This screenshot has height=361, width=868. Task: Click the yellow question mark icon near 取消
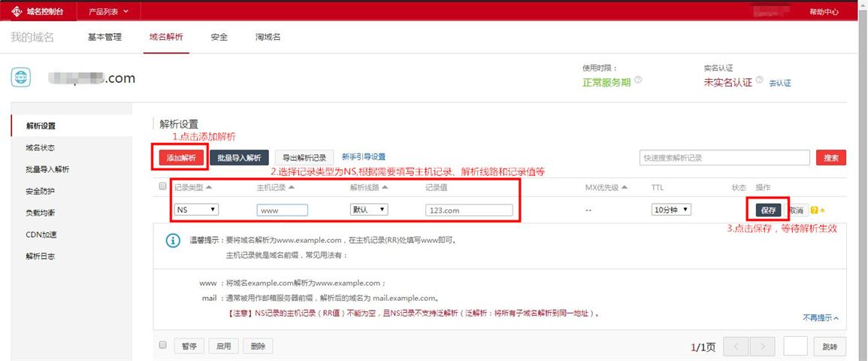point(814,211)
